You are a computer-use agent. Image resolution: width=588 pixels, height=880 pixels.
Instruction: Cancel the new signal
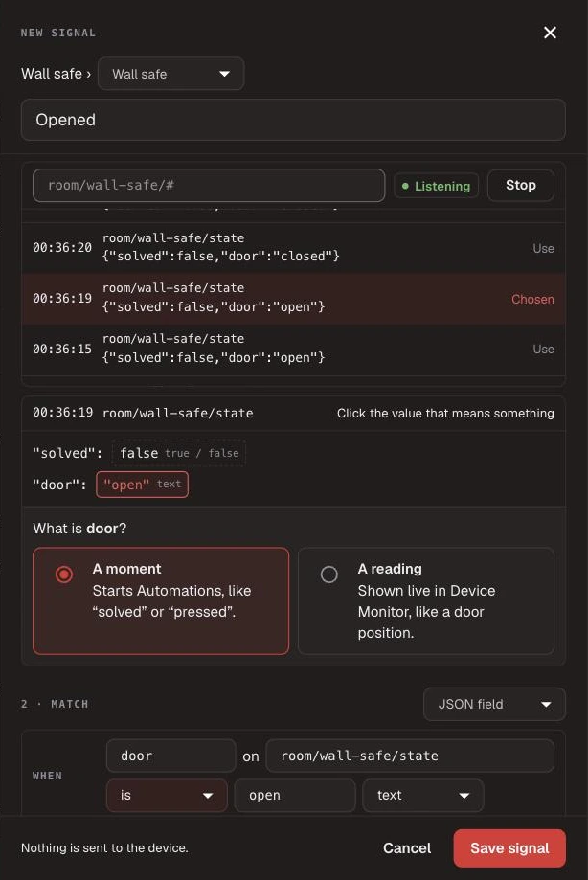tap(407, 848)
